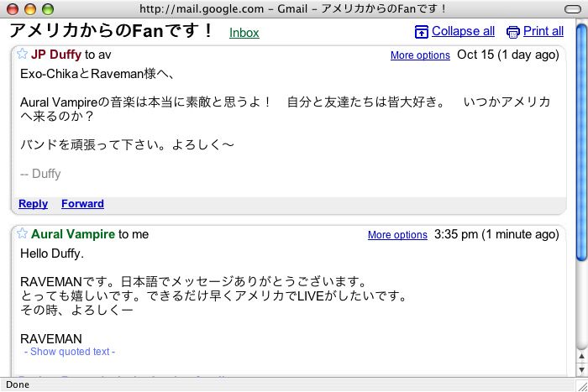This screenshot has height=392, width=588.
Task: Click the Collapse all icon
Action: point(422,32)
